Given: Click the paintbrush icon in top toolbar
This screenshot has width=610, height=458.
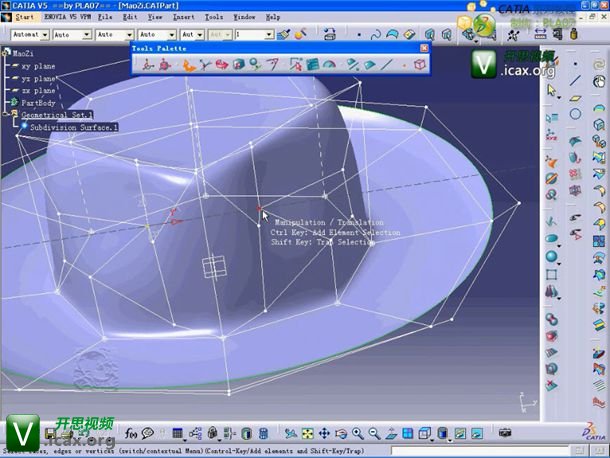Looking at the screenshot, I should pyautogui.click(x=285, y=34).
